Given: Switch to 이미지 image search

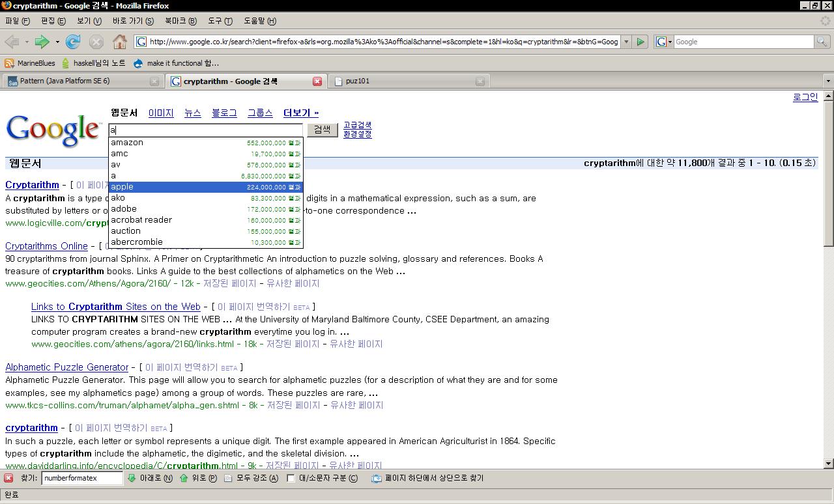Looking at the screenshot, I should click(x=161, y=113).
